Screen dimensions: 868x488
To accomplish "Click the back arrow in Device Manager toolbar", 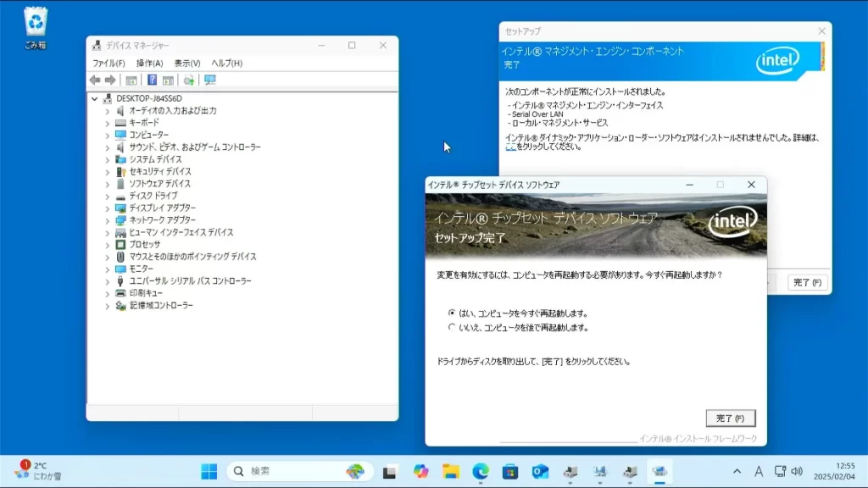I will click(95, 80).
